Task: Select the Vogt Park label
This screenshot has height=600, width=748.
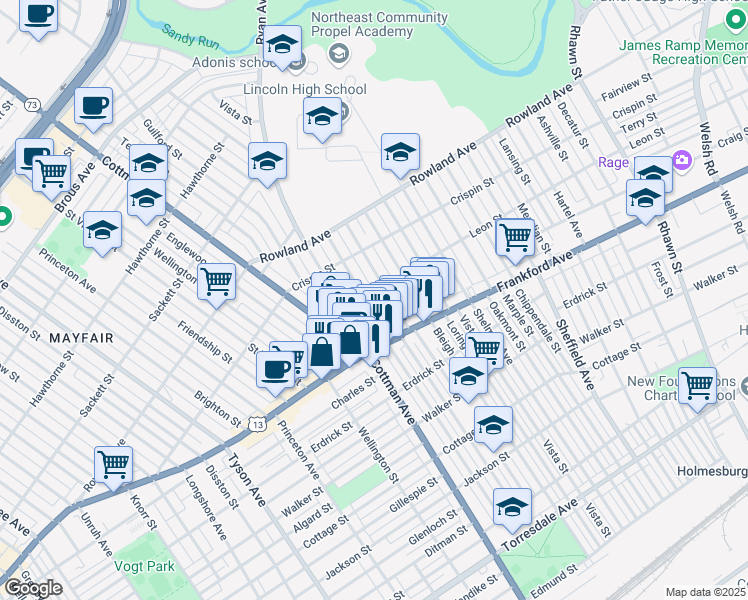Action: click(x=145, y=566)
